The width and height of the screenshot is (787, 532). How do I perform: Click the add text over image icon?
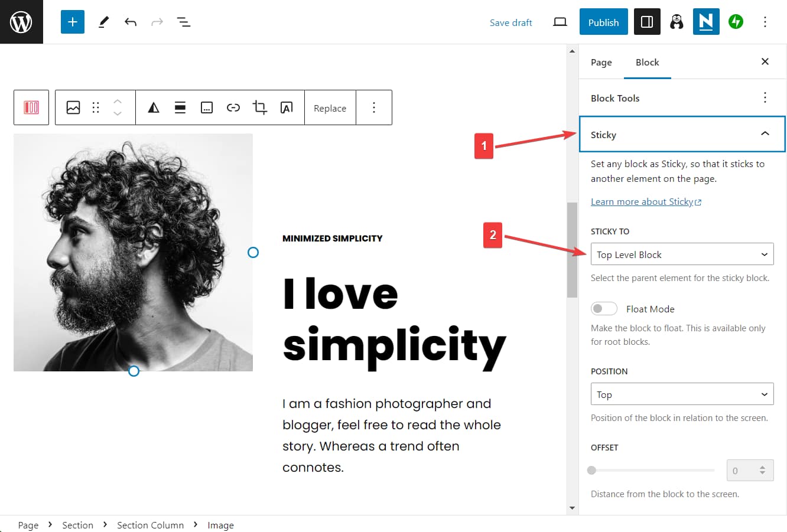287,107
